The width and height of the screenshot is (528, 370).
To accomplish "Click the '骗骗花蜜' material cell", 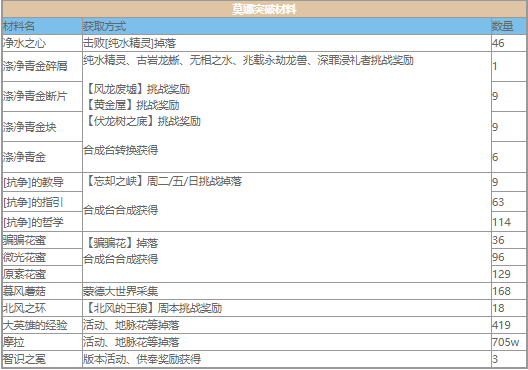I will click(42, 240).
